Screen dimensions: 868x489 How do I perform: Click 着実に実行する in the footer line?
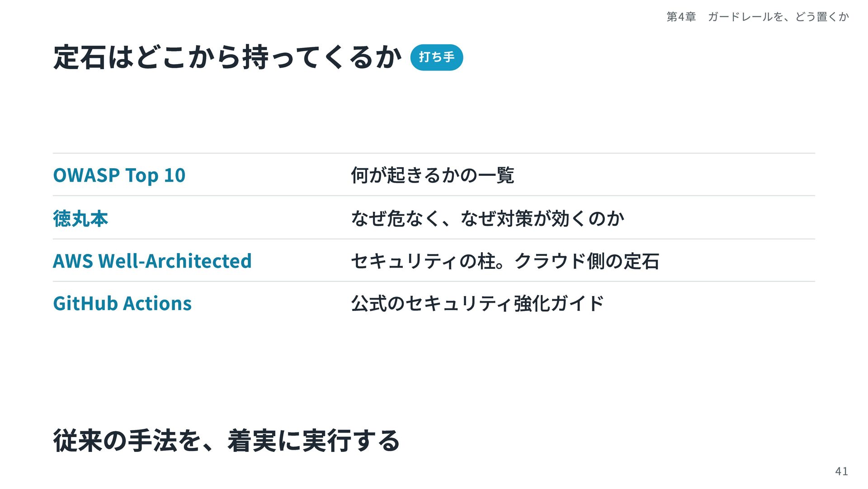314,441
